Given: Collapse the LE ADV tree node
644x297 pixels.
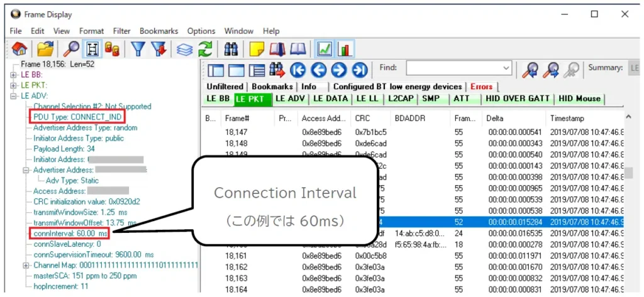Looking at the screenshot, I should click(x=13, y=96).
